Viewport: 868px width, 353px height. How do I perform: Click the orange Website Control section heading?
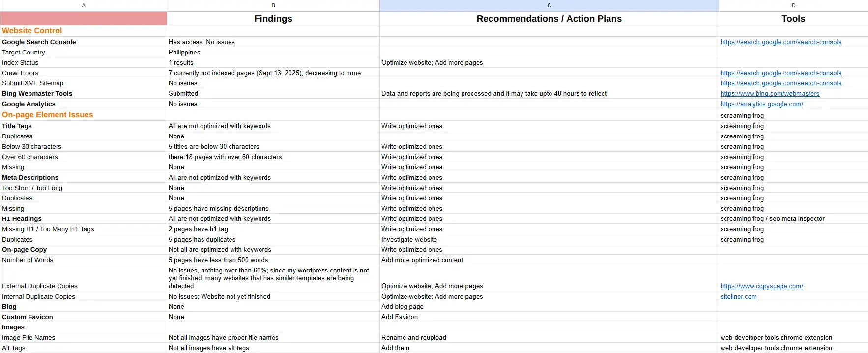(32, 31)
